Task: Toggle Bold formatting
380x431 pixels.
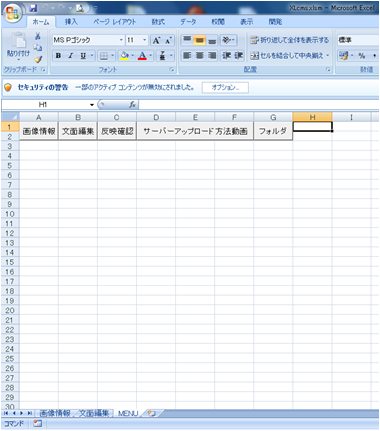Action: click(x=58, y=56)
